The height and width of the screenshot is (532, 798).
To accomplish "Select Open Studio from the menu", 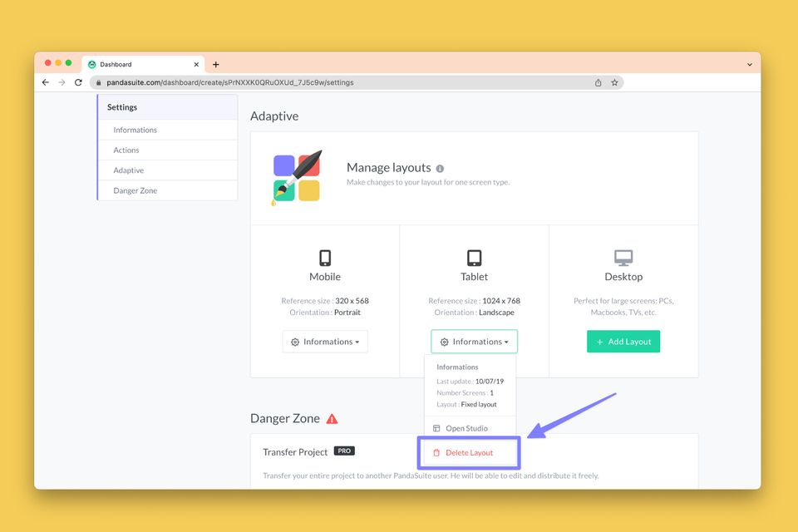I will pos(468,427).
